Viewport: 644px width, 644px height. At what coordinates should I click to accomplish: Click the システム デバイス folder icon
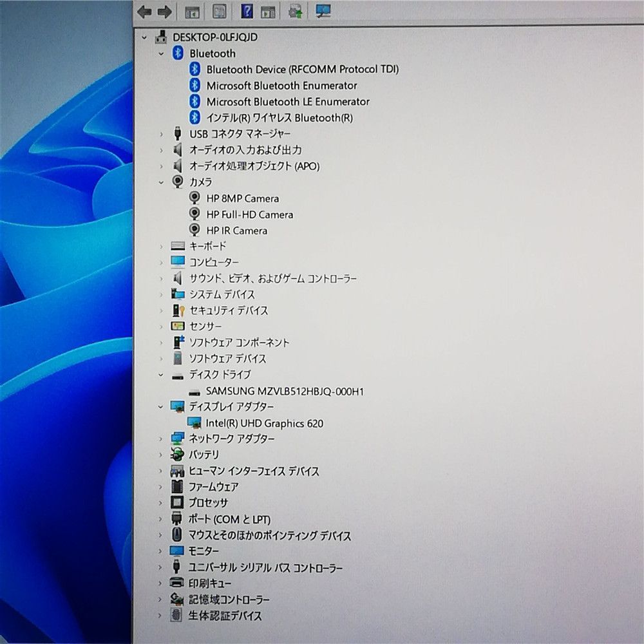tap(178, 294)
